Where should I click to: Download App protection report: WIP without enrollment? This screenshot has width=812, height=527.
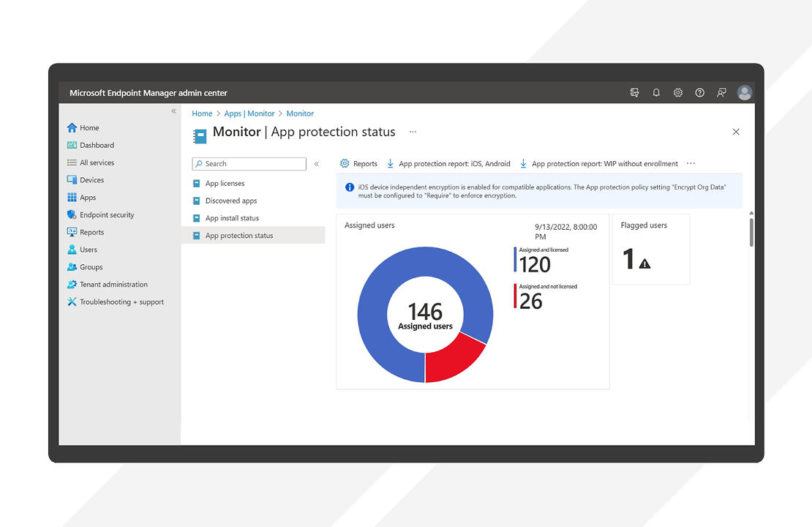(598, 164)
